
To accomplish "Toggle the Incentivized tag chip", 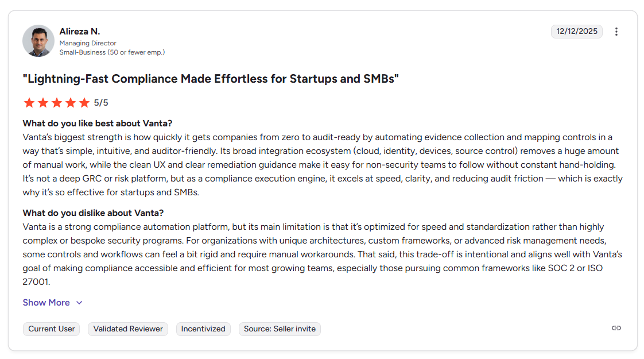I will [203, 329].
